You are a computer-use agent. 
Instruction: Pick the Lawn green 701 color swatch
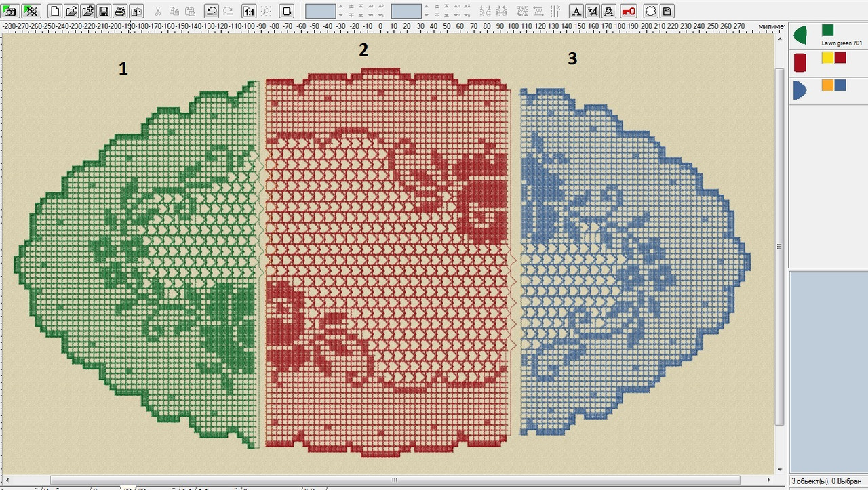click(x=827, y=30)
